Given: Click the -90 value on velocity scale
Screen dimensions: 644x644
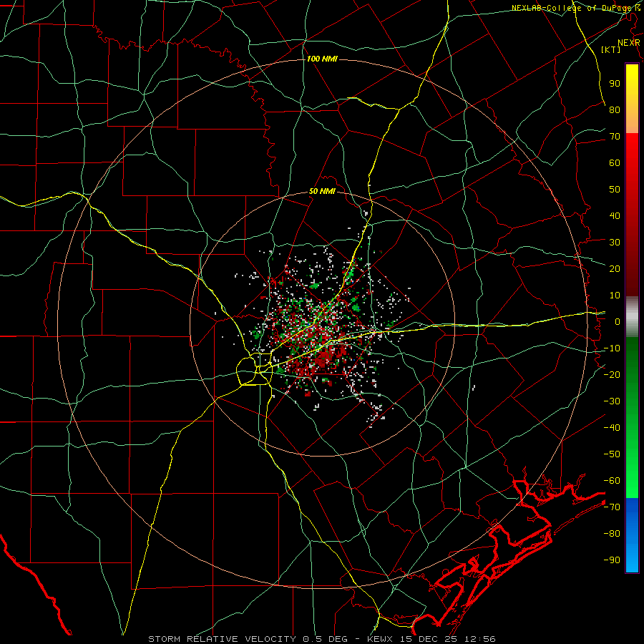Looking at the screenshot, I should (612, 560).
